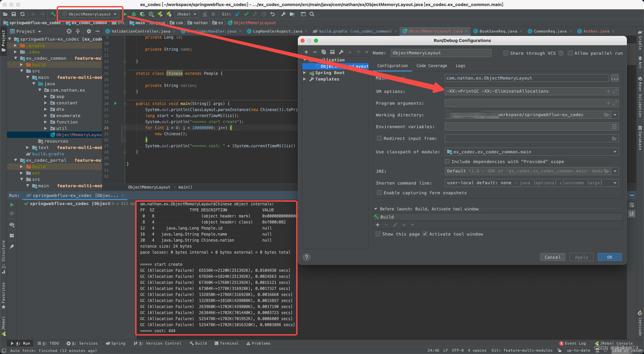Switch to Code Coverage tab
Viewport: 644px width, 354px height.
tap(432, 66)
